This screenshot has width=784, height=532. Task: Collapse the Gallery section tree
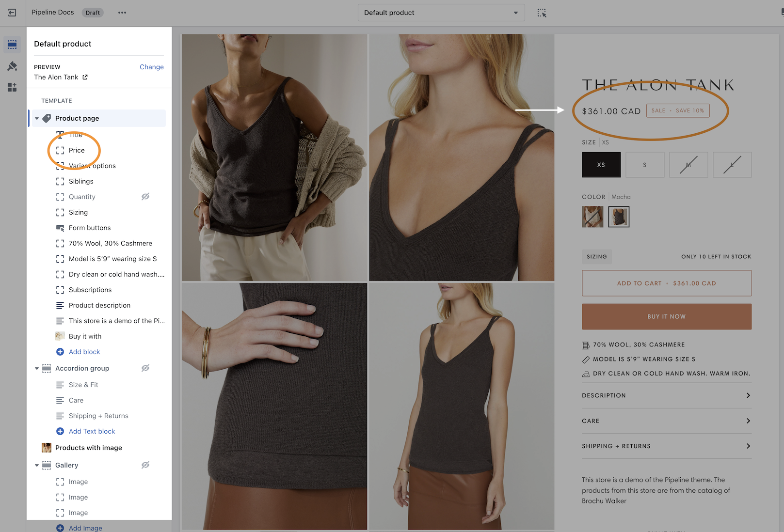37,465
